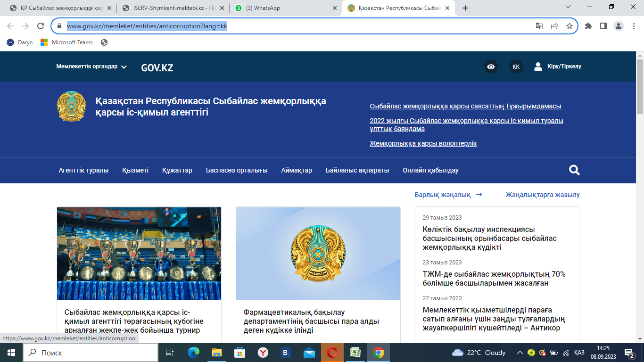Viewport: 644px width, 362px height.
Task: Open the Баспасөз орталығы menu item
Action: click(237, 170)
